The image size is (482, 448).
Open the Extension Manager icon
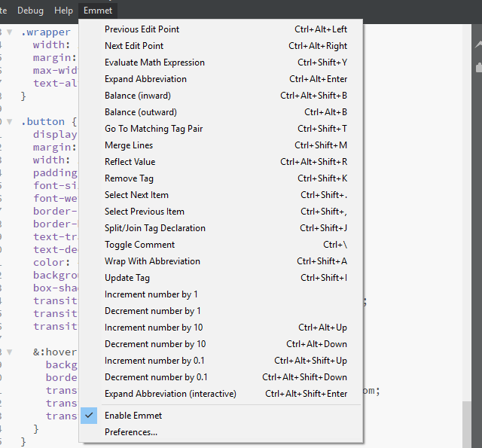477,68
